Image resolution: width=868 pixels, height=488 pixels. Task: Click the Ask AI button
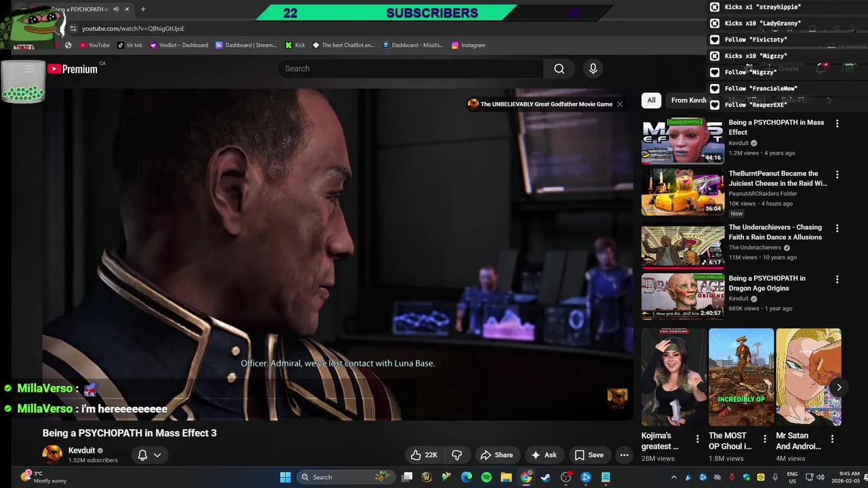[544, 455]
